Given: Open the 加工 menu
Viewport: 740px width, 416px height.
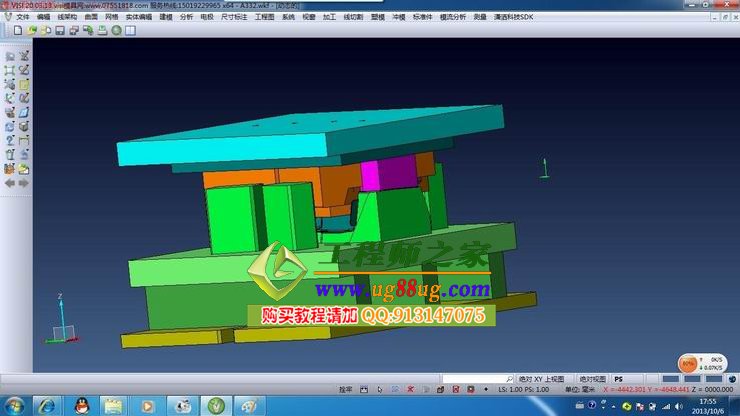Looking at the screenshot, I should [x=329, y=17].
